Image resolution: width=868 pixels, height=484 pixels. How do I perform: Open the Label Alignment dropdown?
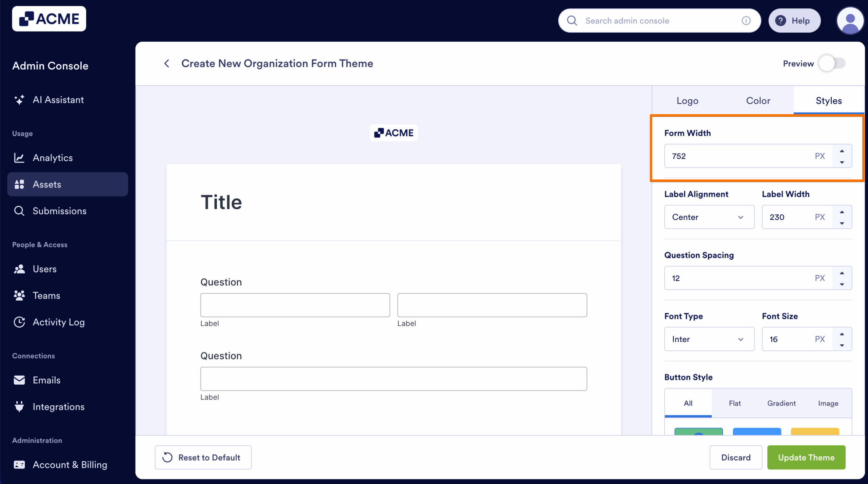coord(709,217)
